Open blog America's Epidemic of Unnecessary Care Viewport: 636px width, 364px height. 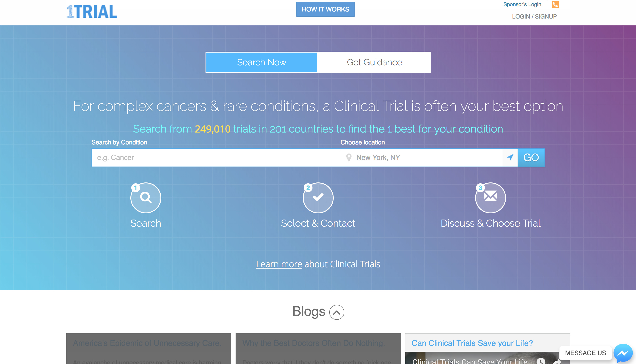tap(147, 343)
